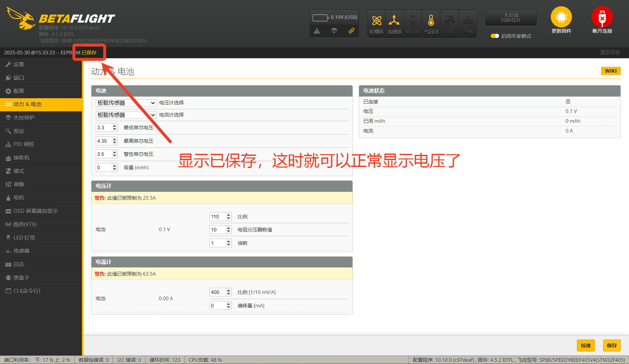Click the minimum cell voltage field
The image size is (629, 364).
[106, 128]
